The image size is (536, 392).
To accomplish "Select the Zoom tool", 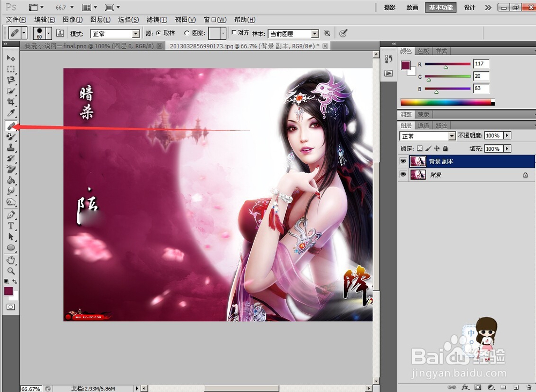I will pyautogui.click(x=11, y=271).
